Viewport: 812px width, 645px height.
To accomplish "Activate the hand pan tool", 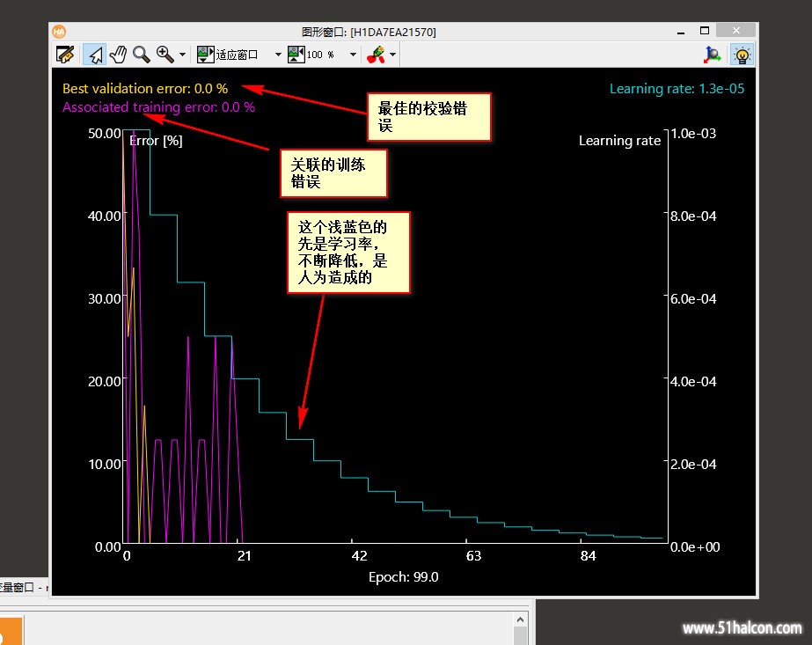I will pyautogui.click(x=118, y=55).
